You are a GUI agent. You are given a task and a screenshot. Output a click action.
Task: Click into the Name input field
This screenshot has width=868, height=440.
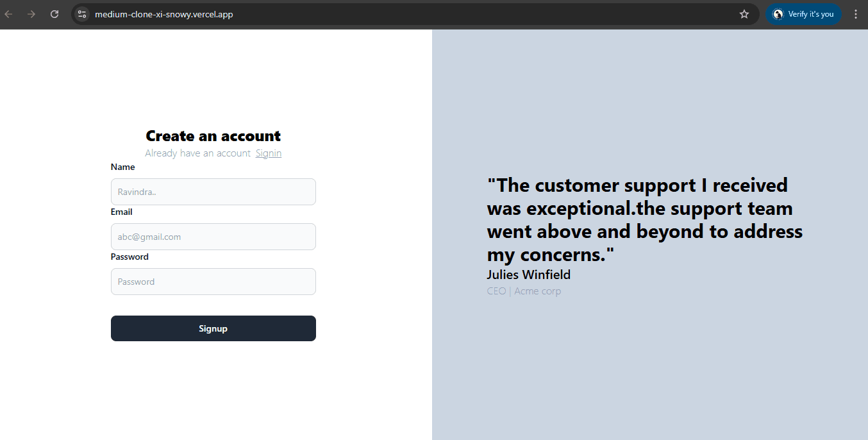point(213,192)
